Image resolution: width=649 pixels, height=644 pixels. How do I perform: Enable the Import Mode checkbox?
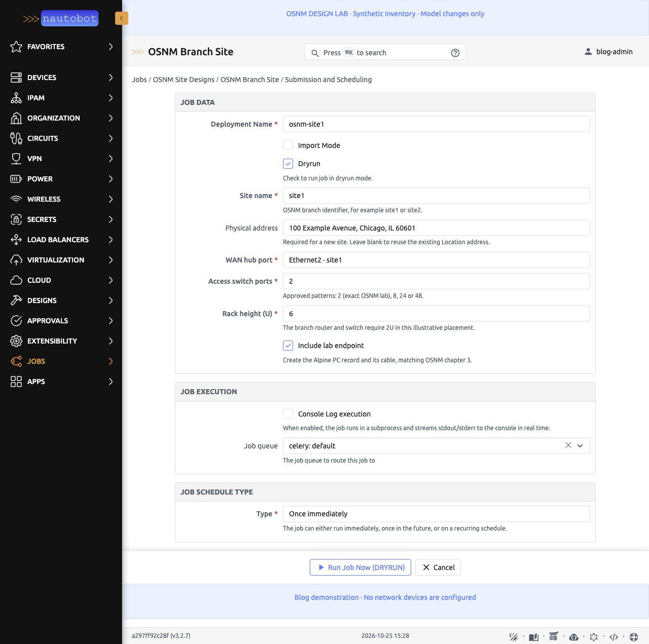[288, 145]
